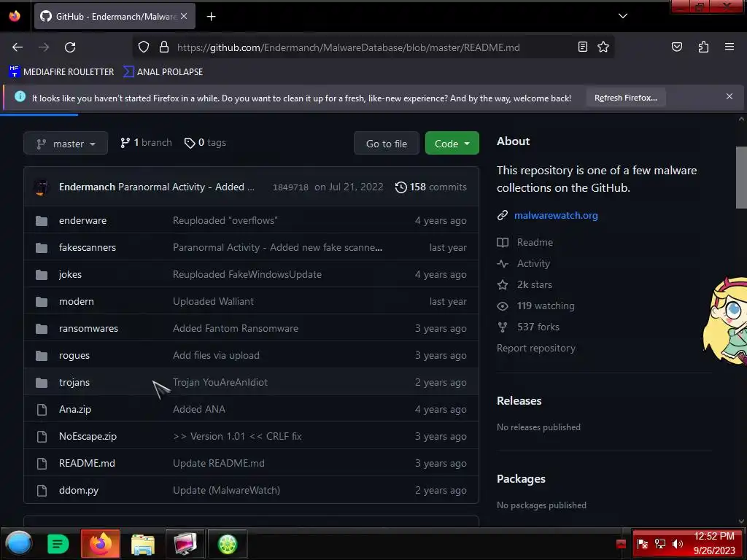Open the Packages heading link
The width and height of the screenshot is (747, 560).
click(x=521, y=478)
